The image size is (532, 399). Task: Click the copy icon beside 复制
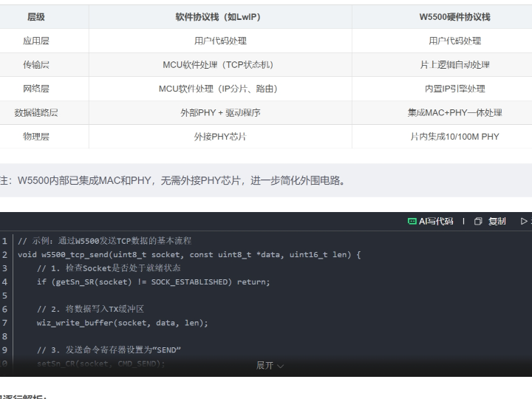478,221
